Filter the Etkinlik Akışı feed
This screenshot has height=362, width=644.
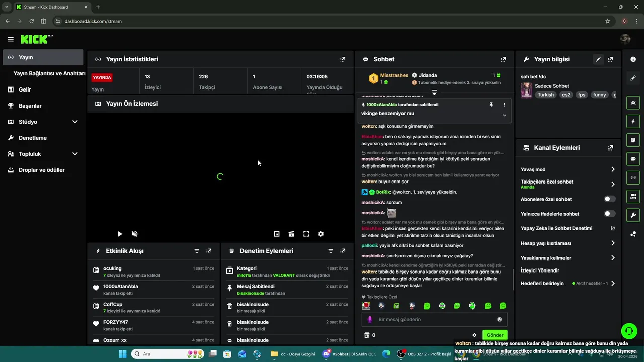197,251
